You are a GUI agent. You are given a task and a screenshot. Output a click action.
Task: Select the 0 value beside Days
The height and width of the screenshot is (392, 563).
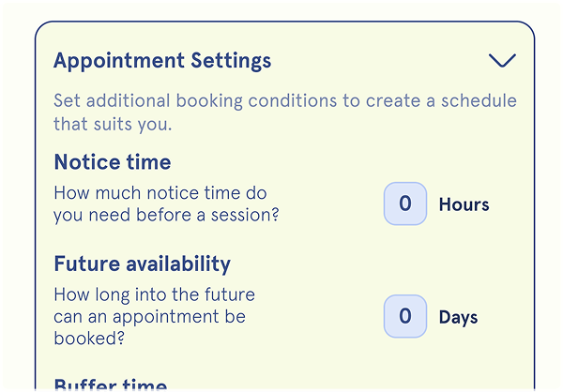[405, 316]
